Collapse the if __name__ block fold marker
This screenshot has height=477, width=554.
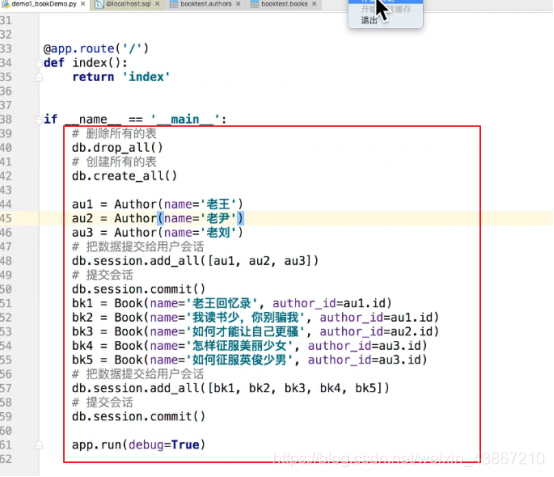[38, 120]
